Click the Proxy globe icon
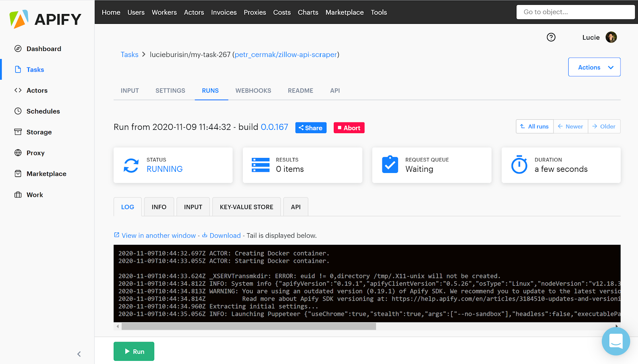The image size is (638, 364). 18,153
